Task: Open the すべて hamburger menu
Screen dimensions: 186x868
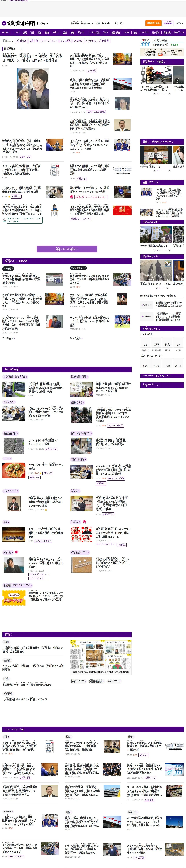Action: pyautogui.click(x=6, y=32)
